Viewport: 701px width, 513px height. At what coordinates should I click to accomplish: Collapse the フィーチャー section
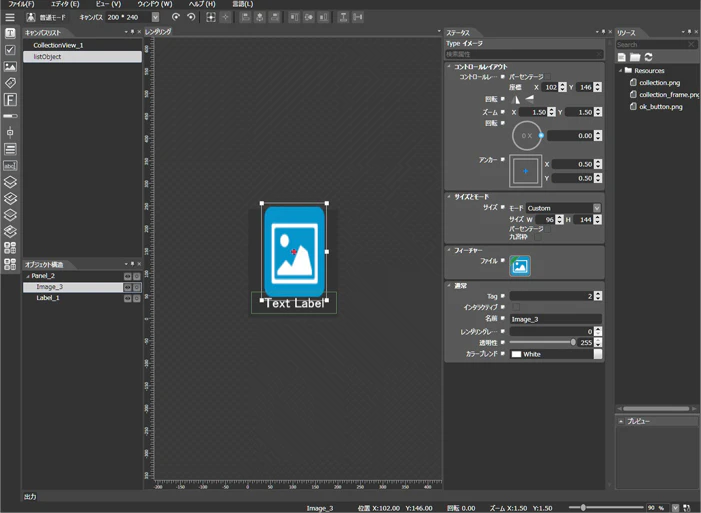[x=449, y=250]
